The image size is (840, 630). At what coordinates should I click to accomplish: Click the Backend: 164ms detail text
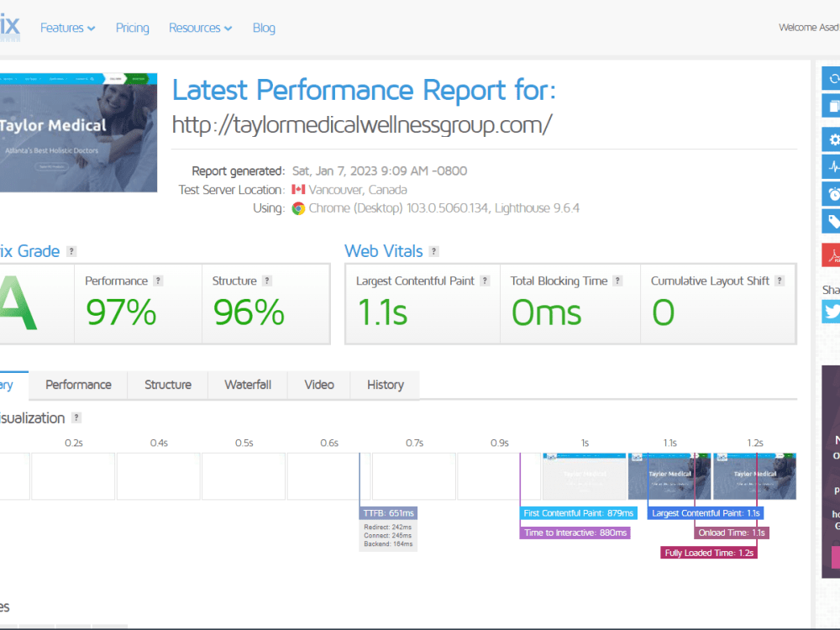[x=388, y=543]
